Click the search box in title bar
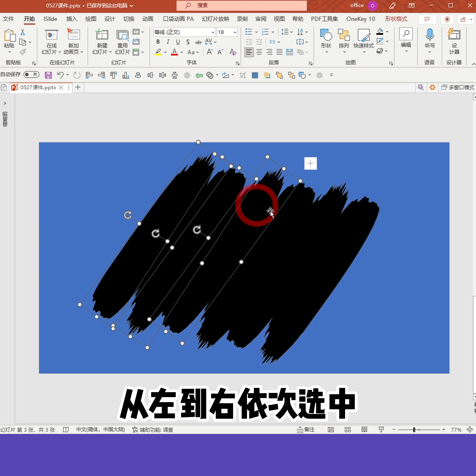Viewport: 476px width, 476px height. point(242,6)
